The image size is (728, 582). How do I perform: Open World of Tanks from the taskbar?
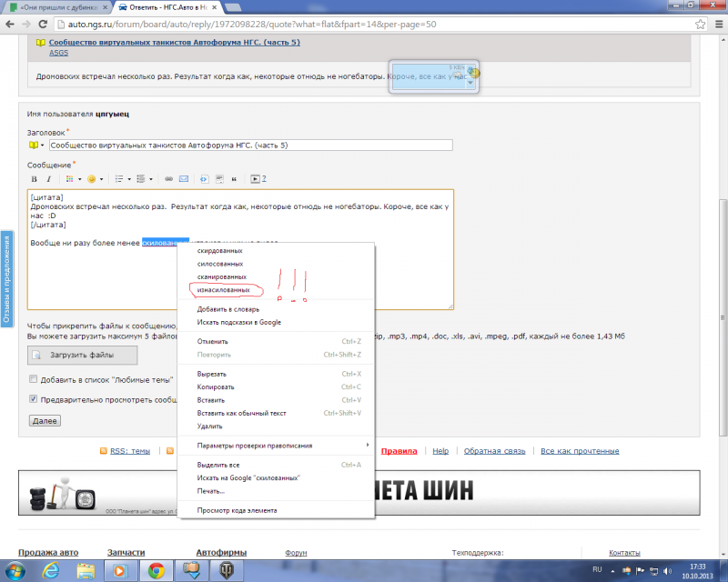tap(223, 570)
